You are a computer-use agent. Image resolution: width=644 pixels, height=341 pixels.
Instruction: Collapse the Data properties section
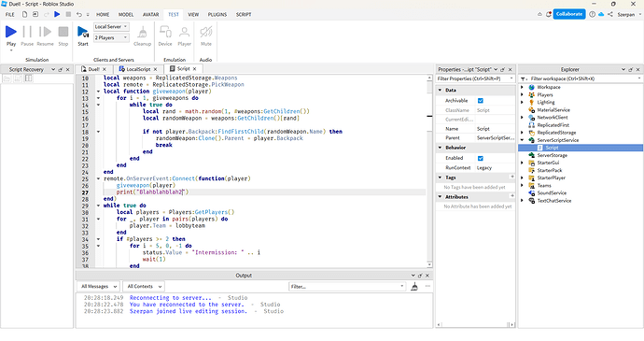(x=440, y=90)
